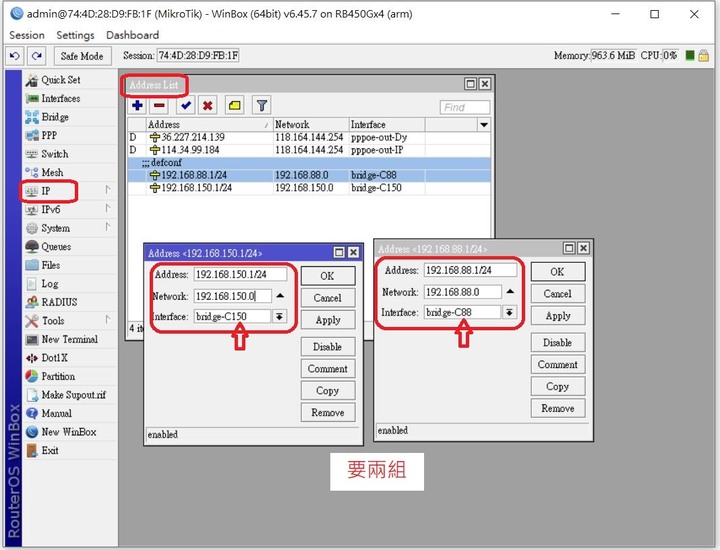
Task: Open Manual in sidebar
Action: click(56, 413)
